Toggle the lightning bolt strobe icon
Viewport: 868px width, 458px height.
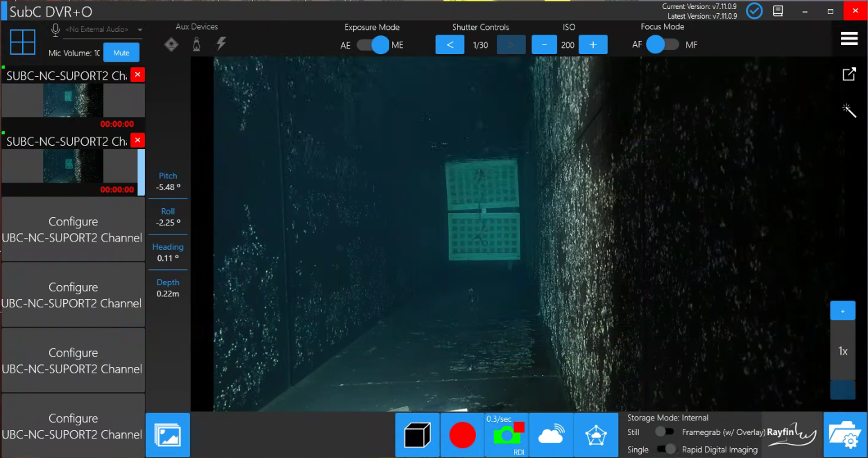coord(221,44)
